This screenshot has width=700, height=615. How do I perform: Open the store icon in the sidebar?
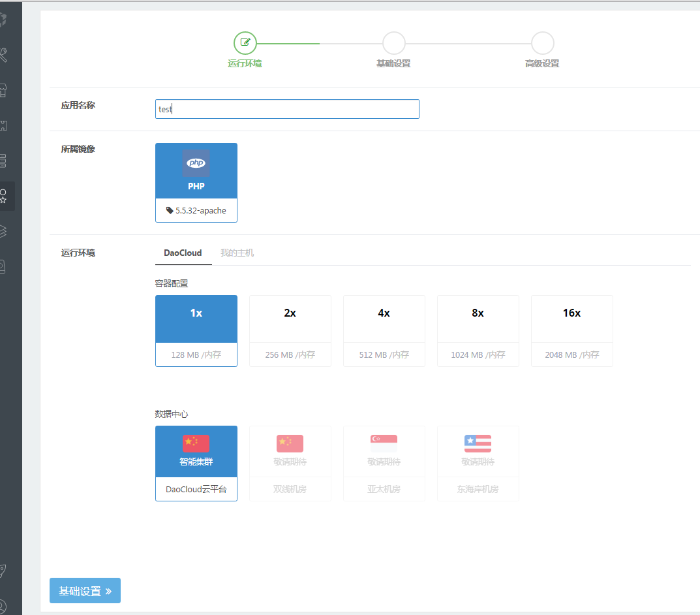pyautogui.click(x=3, y=90)
